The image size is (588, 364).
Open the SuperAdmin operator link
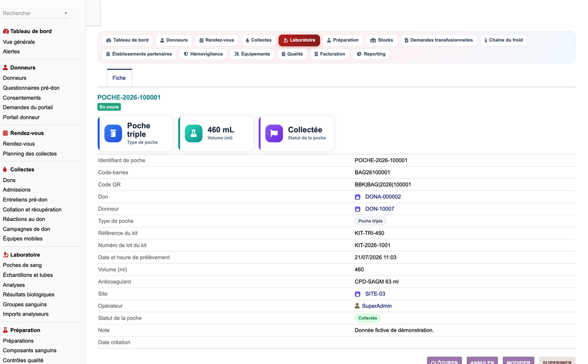(377, 306)
